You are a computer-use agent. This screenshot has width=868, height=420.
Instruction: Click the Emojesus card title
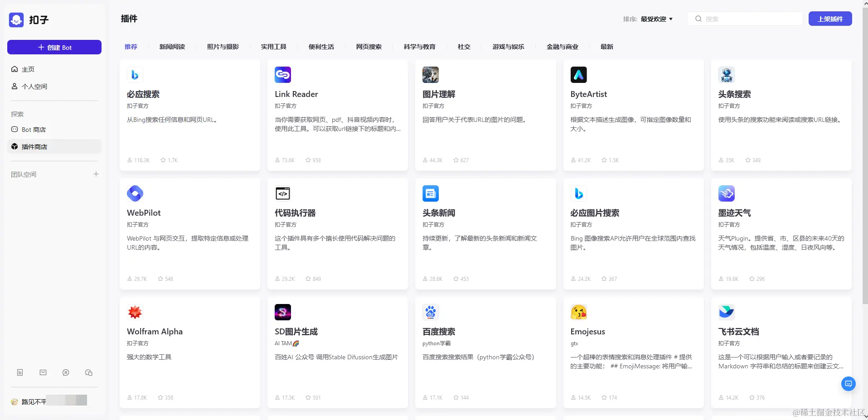pyautogui.click(x=588, y=332)
